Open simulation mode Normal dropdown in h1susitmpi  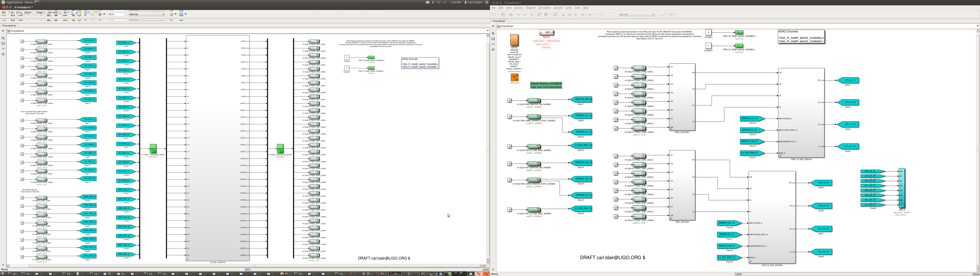[637, 15]
